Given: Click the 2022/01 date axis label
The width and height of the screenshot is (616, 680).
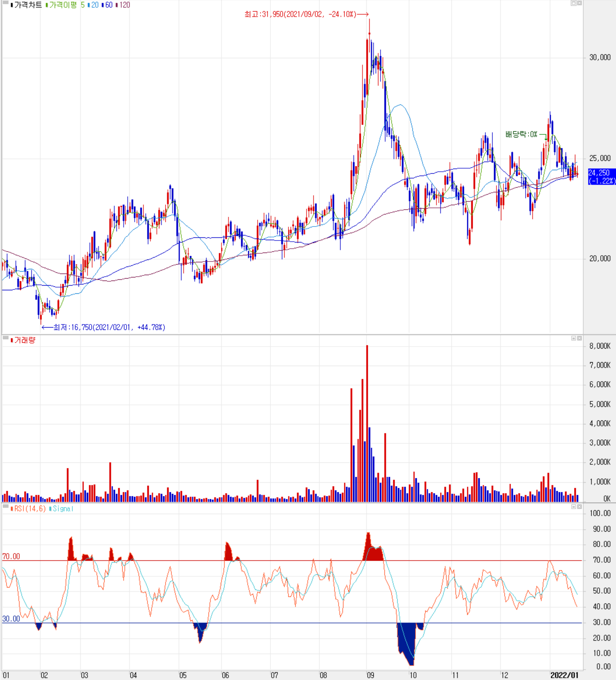Looking at the screenshot, I should click(564, 675).
